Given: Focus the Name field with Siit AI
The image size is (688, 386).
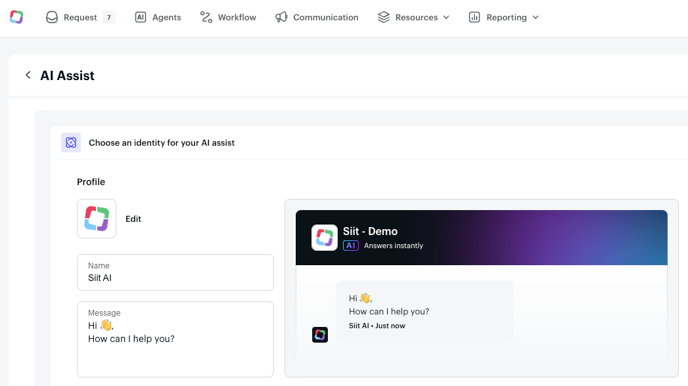Looking at the screenshot, I should pos(176,272).
